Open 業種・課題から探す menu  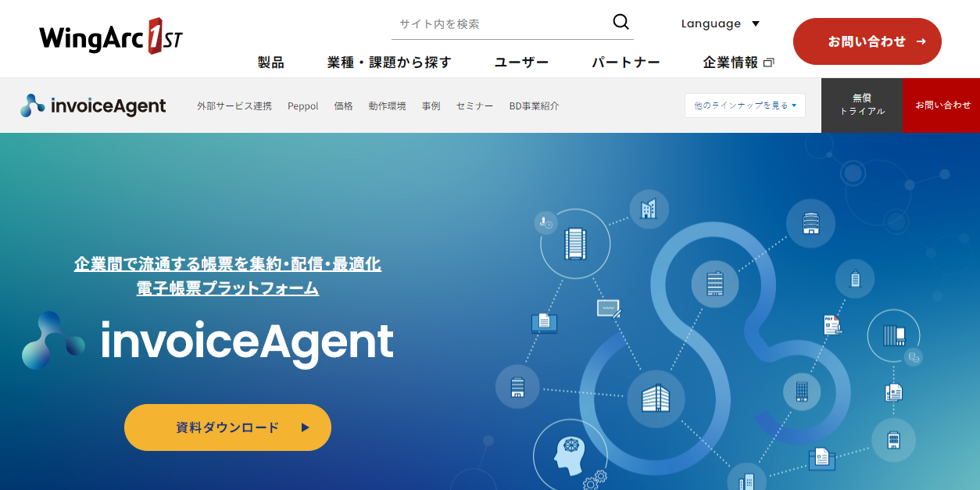[x=389, y=63]
